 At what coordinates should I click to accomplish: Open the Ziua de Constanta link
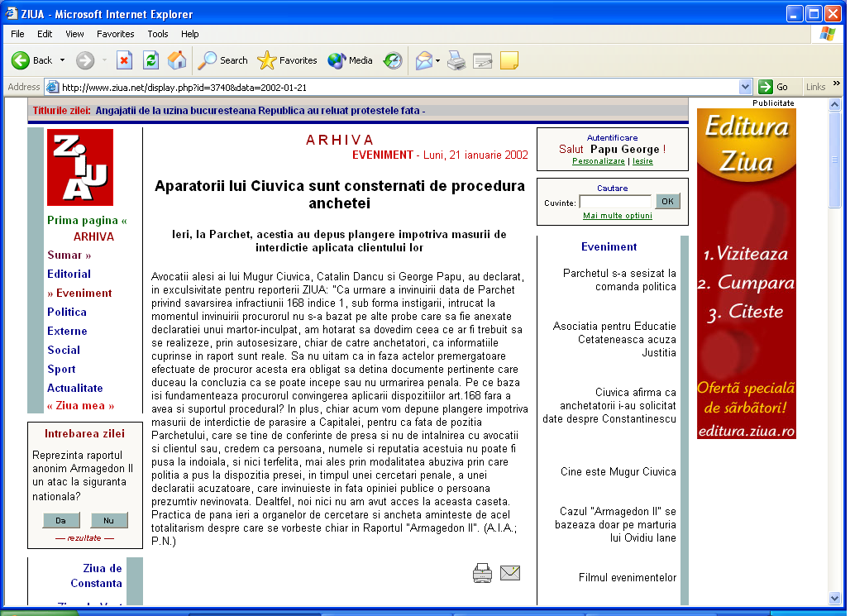pos(97,575)
